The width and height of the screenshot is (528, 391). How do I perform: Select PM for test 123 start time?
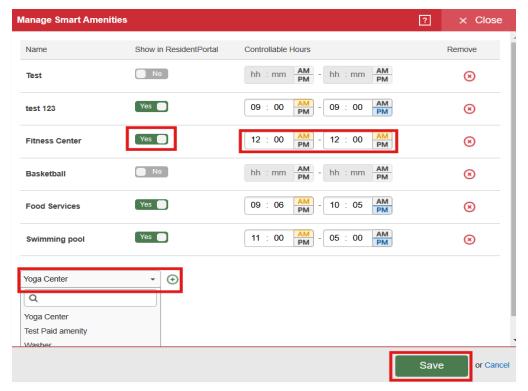click(x=303, y=112)
